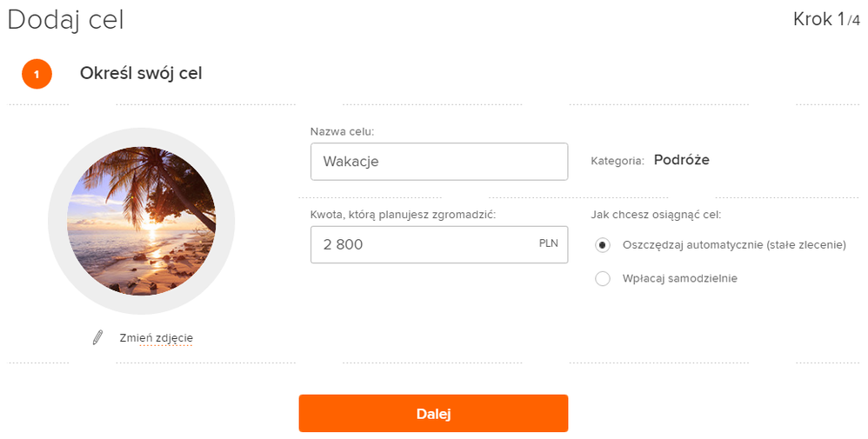This screenshot has width=868, height=439.
Task: Click the Określ swój cel section title
Action: coord(141,73)
